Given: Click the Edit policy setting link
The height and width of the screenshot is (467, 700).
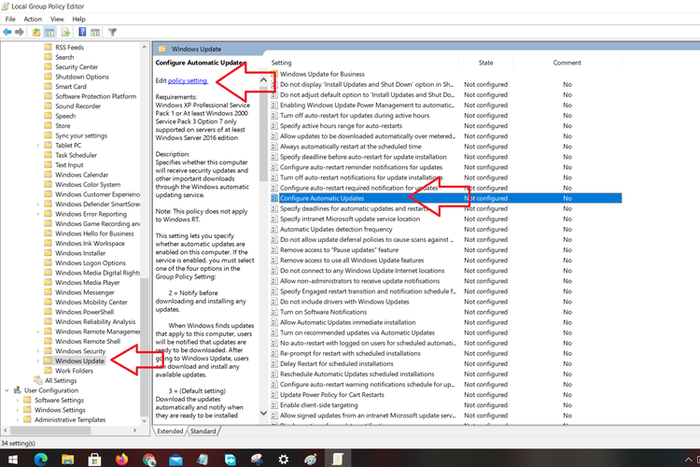Looking at the screenshot, I should tap(188, 81).
